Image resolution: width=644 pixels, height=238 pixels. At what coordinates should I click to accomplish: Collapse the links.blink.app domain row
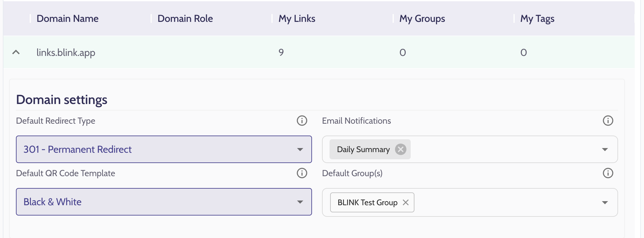pyautogui.click(x=16, y=52)
